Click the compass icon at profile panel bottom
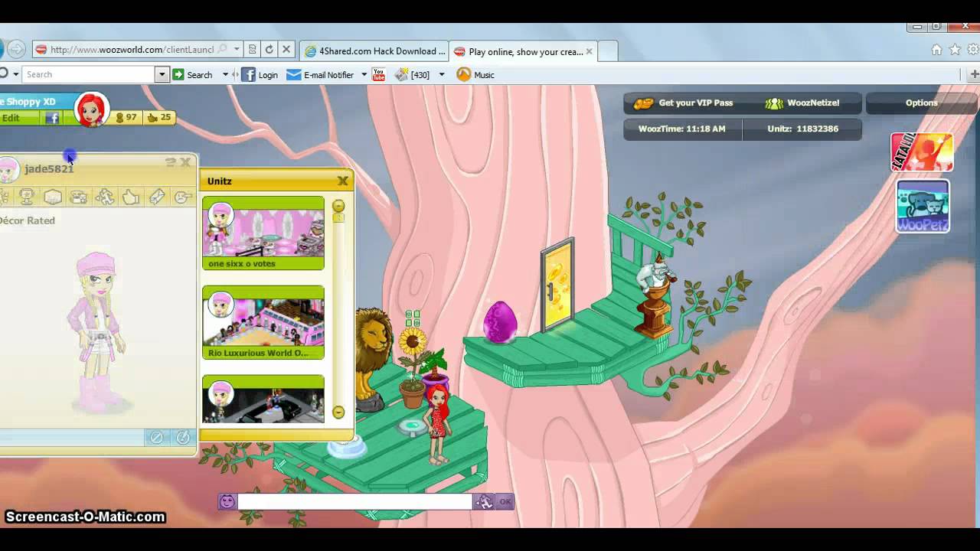 [183, 438]
